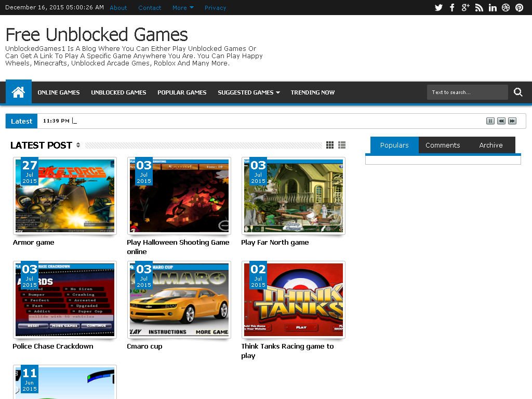
Task: Expand the Latest Post sort arrows
Action: 78,145
